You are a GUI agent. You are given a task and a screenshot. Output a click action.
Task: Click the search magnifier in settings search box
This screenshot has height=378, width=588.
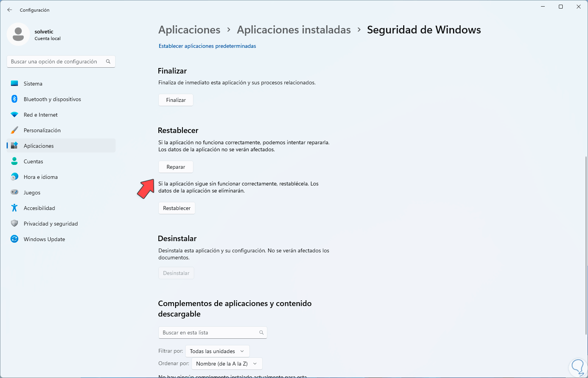pos(108,61)
